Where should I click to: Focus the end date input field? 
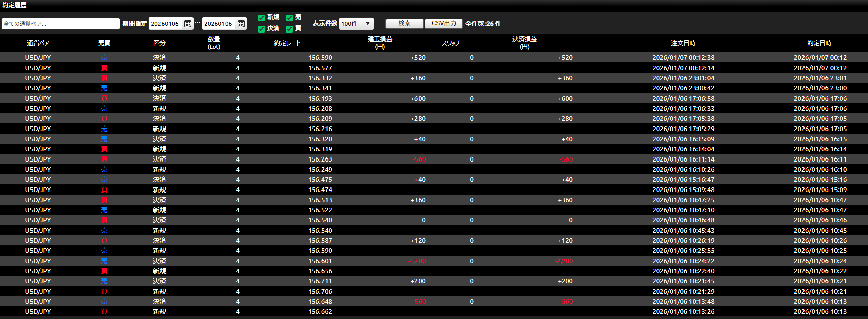tap(218, 24)
